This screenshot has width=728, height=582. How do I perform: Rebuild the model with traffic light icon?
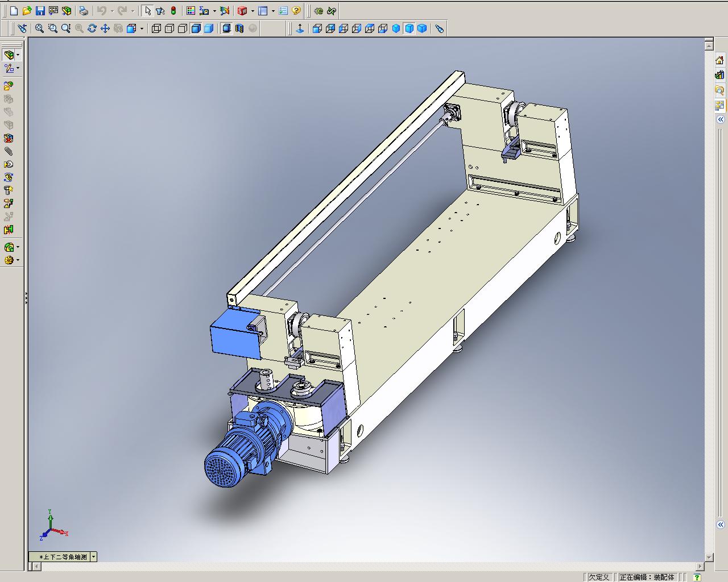coord(173,11)
